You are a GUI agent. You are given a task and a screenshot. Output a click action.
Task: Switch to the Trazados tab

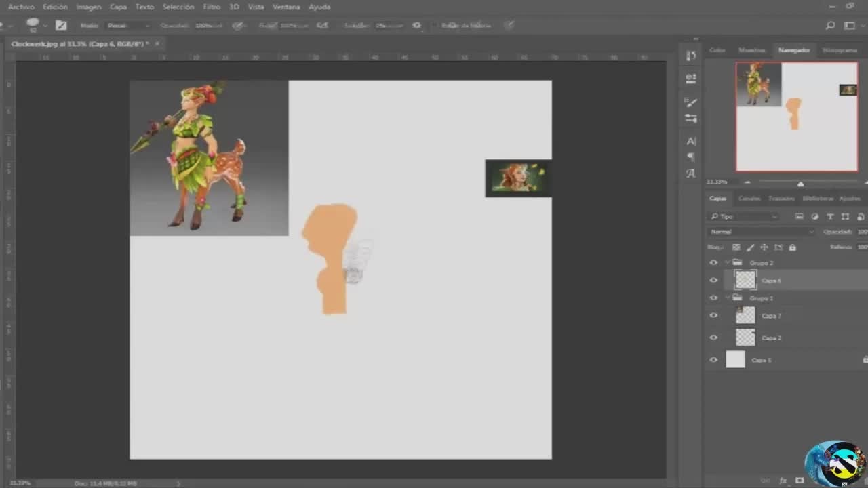tap(781, 198)
